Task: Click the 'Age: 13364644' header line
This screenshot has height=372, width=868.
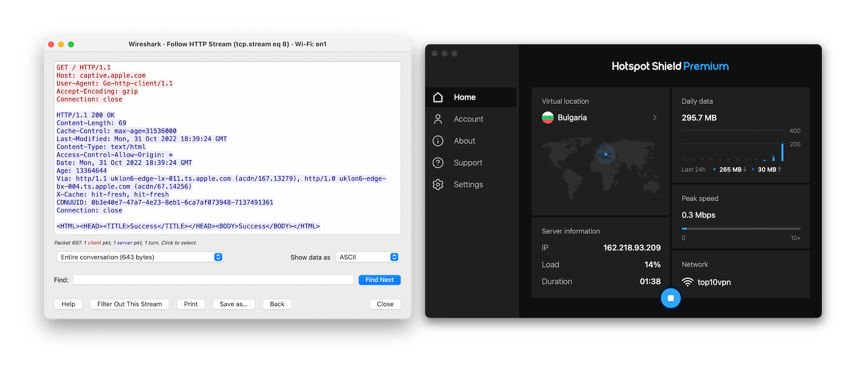Action: click(82, 171)
